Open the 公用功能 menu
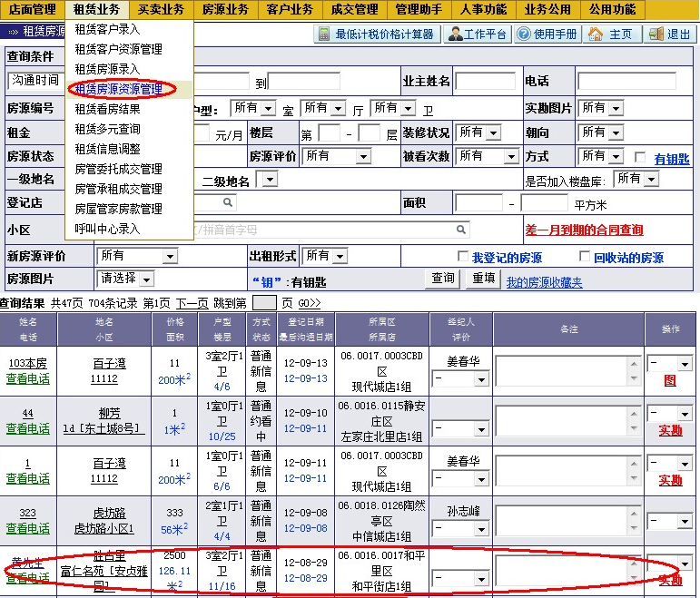The width and height of the screenshot is (700, 598). [x=612, y=9]
